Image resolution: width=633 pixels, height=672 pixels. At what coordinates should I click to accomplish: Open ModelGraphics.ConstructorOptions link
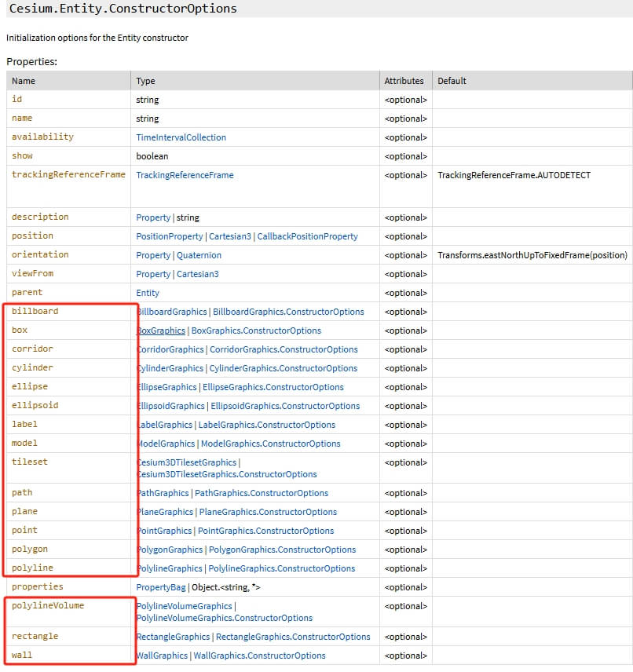click(x=271, y=444)
